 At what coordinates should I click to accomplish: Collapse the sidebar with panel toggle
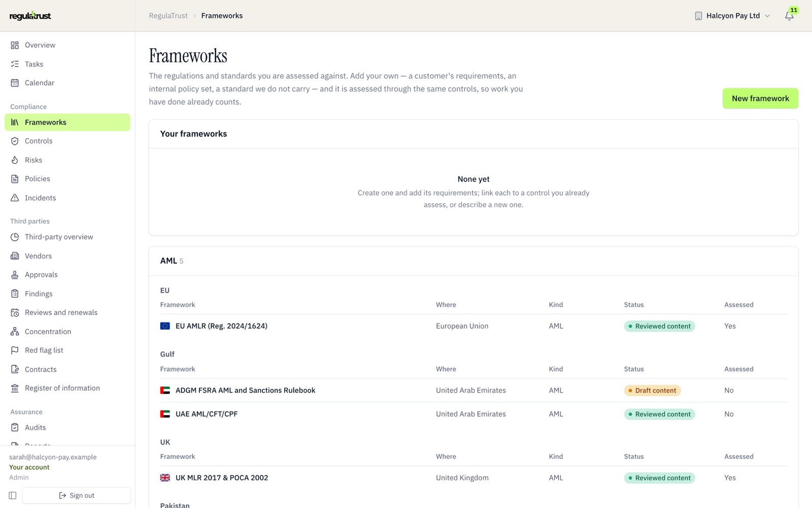pos(13,495)
